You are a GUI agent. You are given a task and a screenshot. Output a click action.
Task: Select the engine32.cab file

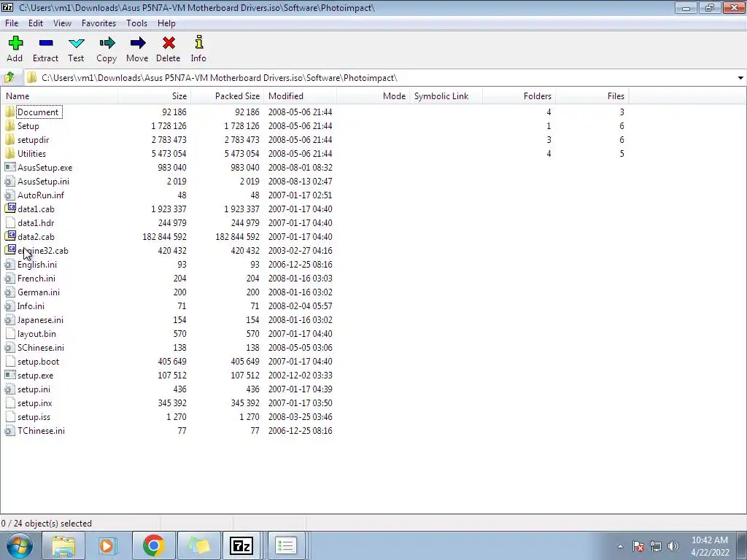click(x=43, y=251)
